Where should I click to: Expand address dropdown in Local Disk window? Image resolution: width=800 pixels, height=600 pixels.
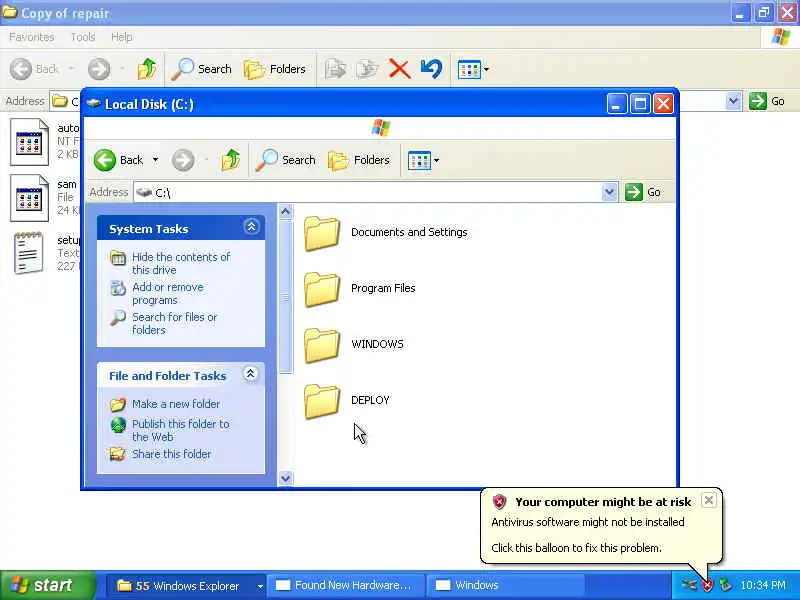[x=609, y=192]
